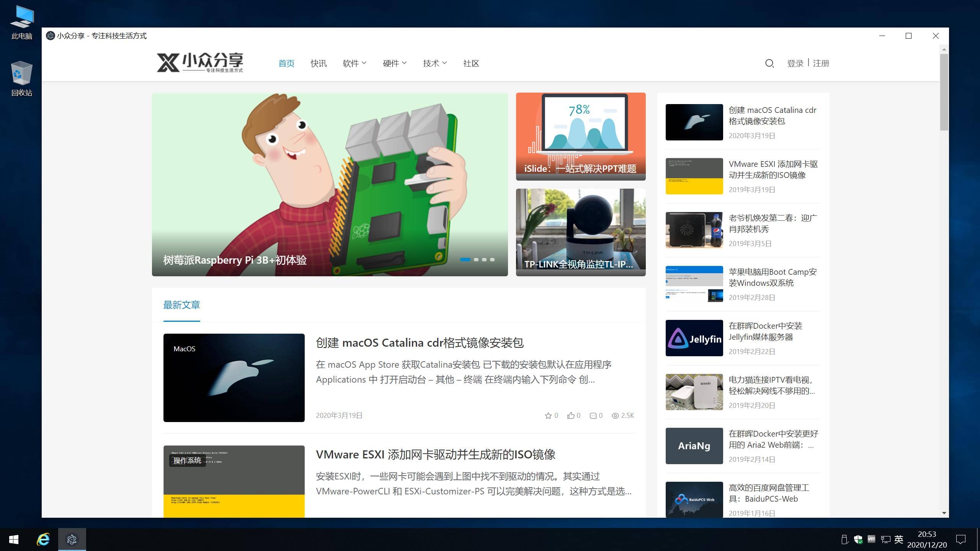The image size is (980, 551).
Task: Click the scrollbar down arrow
Action: 944,513
